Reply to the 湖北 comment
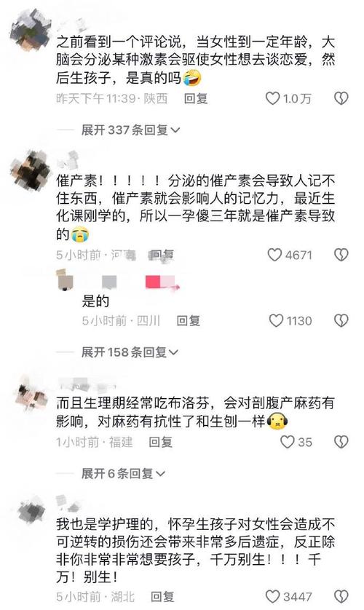 162,596
